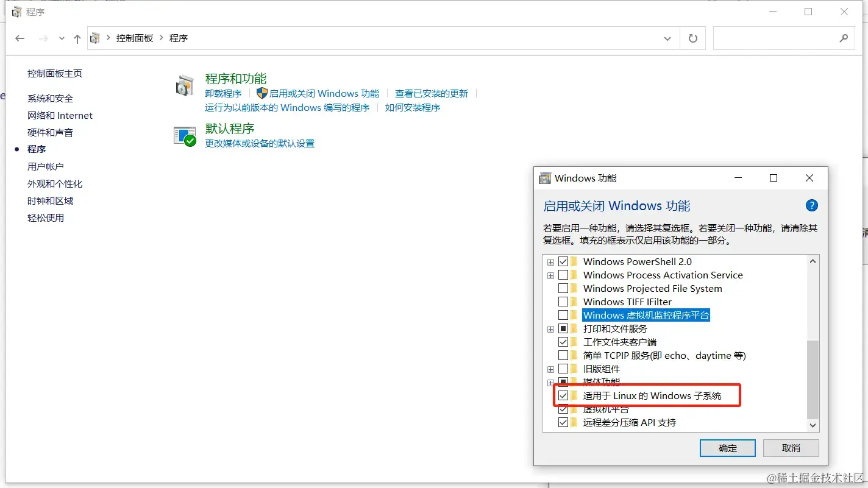Toggle 适用于 Linux 的 Windows 子系统 checkbox
Viewport: 868px width, 488px height.
pos(563,395)
